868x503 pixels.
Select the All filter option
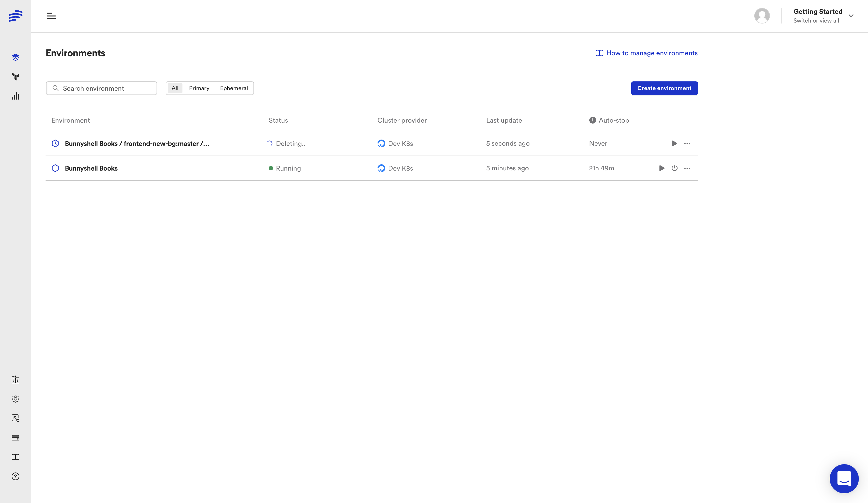pos(175,88)
